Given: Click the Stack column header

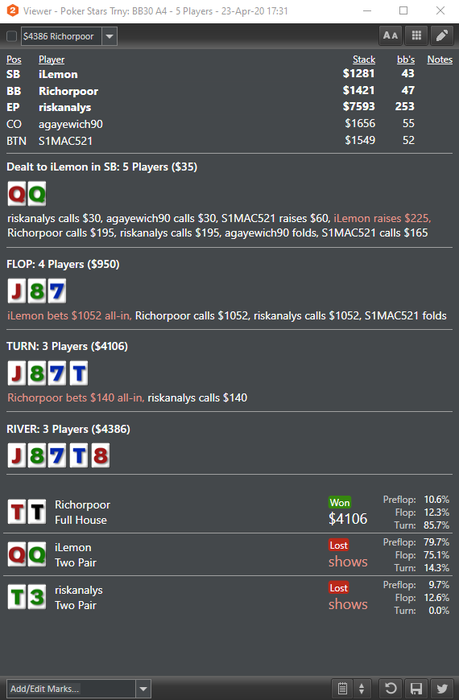Looking at the screenshot, I should click(x=364, y=59).
